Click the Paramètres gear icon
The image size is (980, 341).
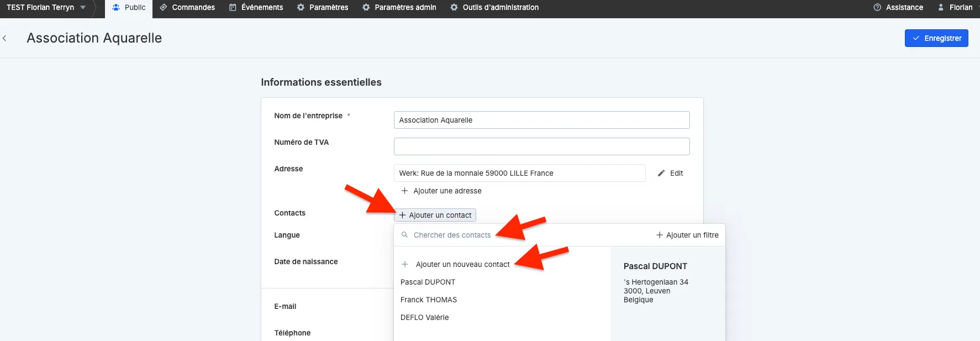click(x=301, y=7)
